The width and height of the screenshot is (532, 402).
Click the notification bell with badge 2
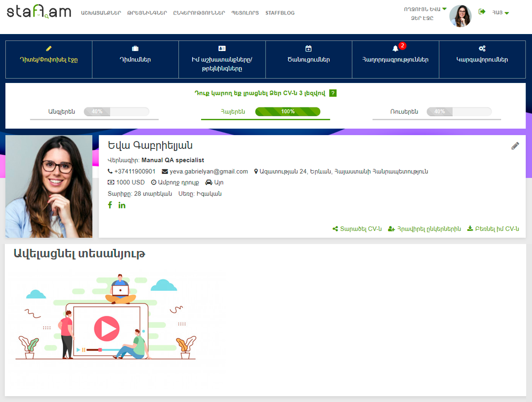[396, 48]
